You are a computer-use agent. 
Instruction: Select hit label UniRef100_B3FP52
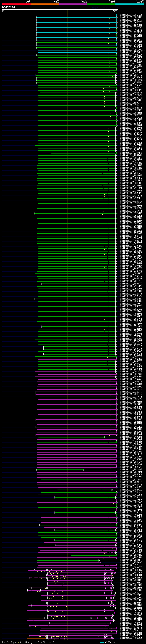click(x=131, y=410)
